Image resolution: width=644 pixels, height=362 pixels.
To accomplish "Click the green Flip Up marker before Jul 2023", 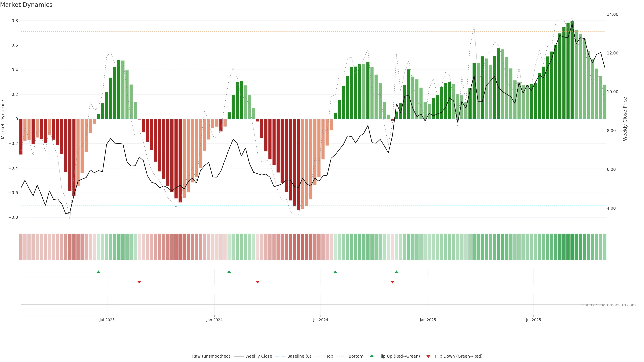I will pos(98,272).
